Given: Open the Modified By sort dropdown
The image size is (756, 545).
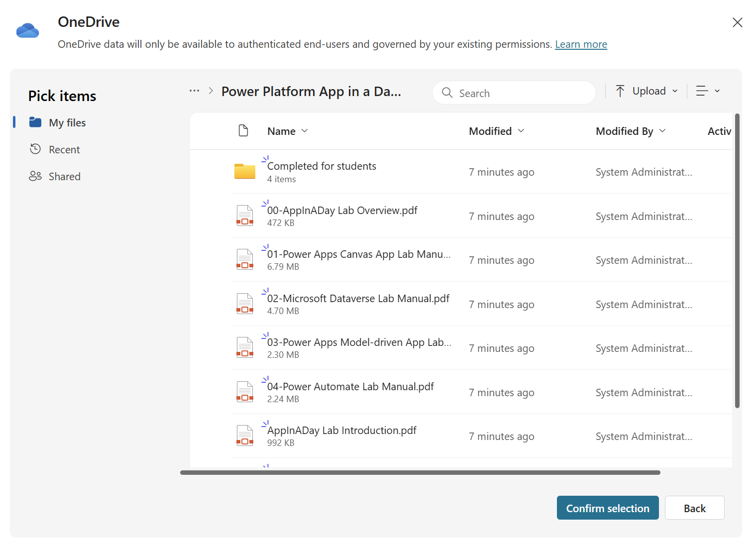Looking at the screenshot, I should (662, 131).
